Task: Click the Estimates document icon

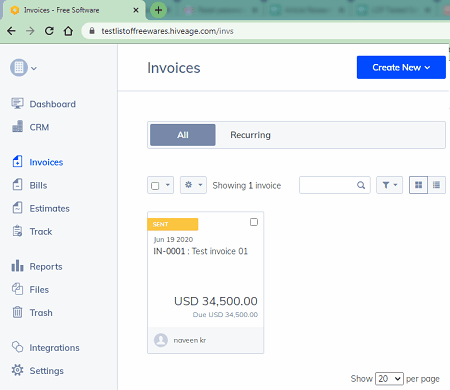Action: click(x=17, y=208)
